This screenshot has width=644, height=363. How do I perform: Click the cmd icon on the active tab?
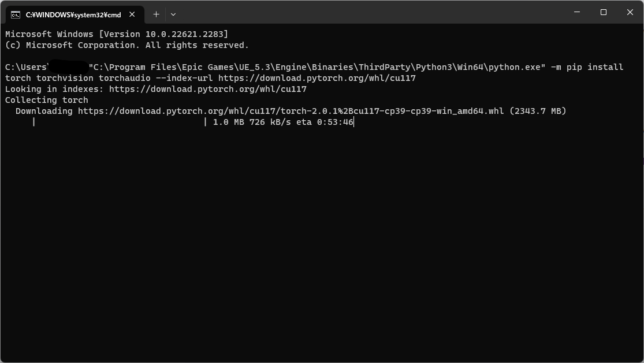(16, 14)
